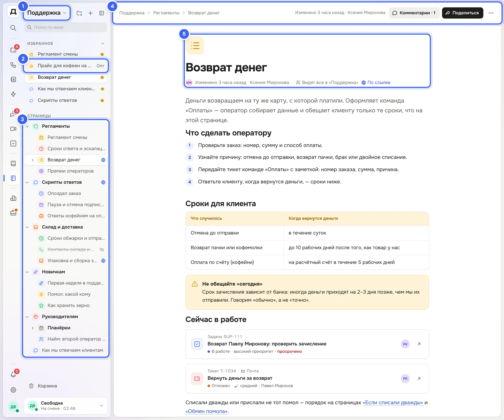
Task: Open the contacts book icon in rail
Action: [x=13, y=79]
